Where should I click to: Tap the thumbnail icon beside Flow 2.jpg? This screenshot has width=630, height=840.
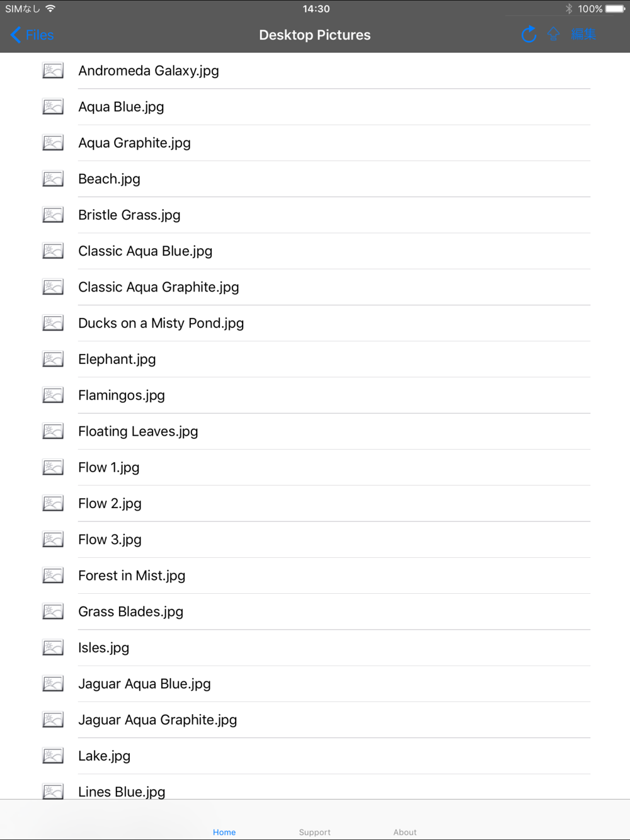click(x=53, y=503)
